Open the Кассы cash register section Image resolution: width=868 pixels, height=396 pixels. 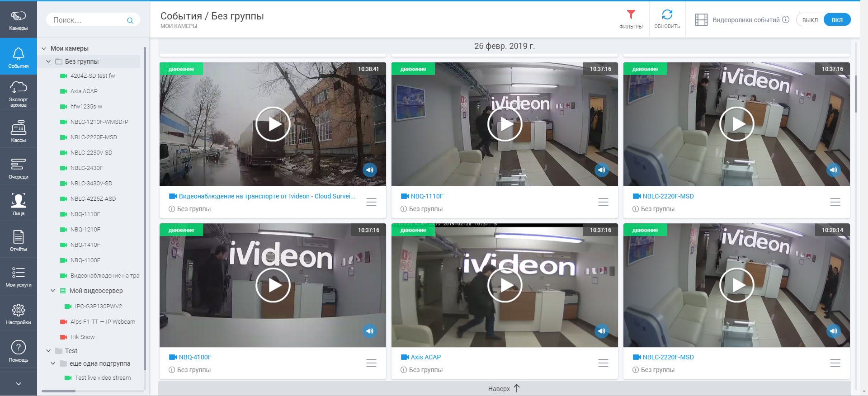[19, 131]
